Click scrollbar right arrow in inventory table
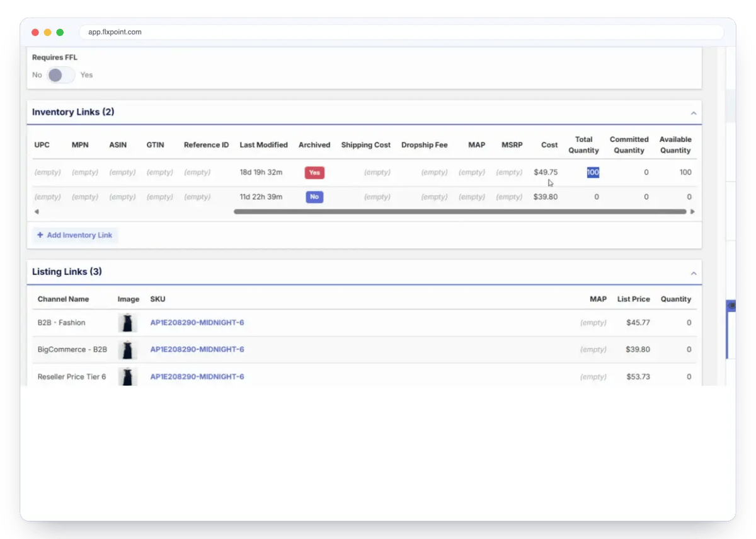The width and height of the screenshot is (756, 539). tap(692, 212)
